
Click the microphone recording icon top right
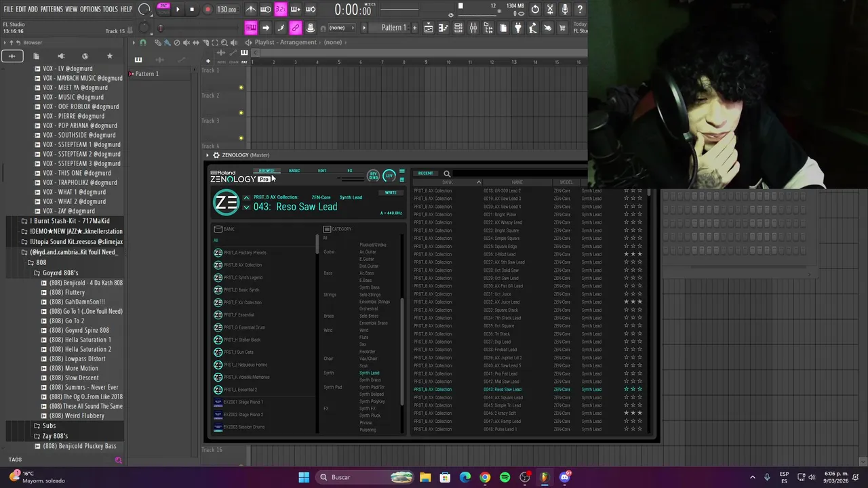[565, 9]
